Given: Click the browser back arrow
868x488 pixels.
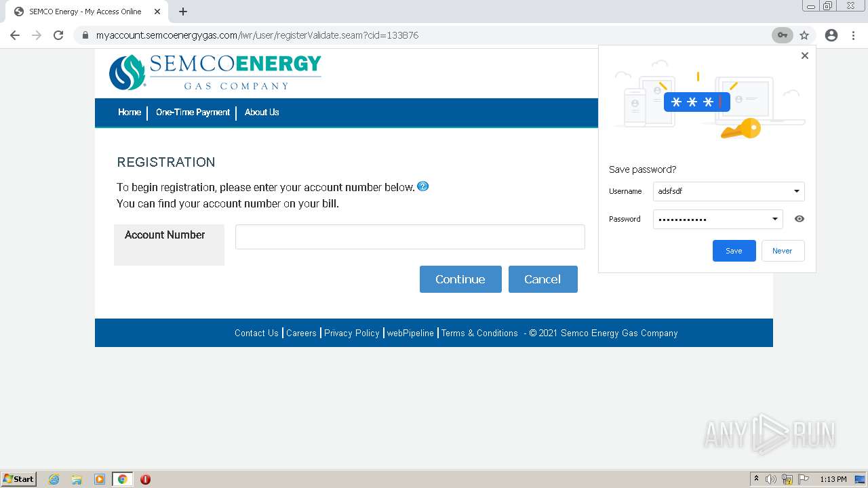Looking at the screenshot, I should point(15,35).
